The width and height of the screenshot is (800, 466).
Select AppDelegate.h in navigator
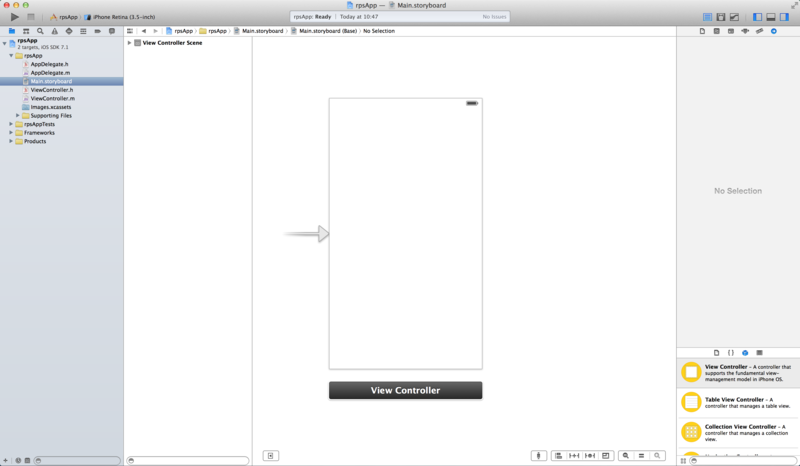pyautogui.click(x=49, y=64)
